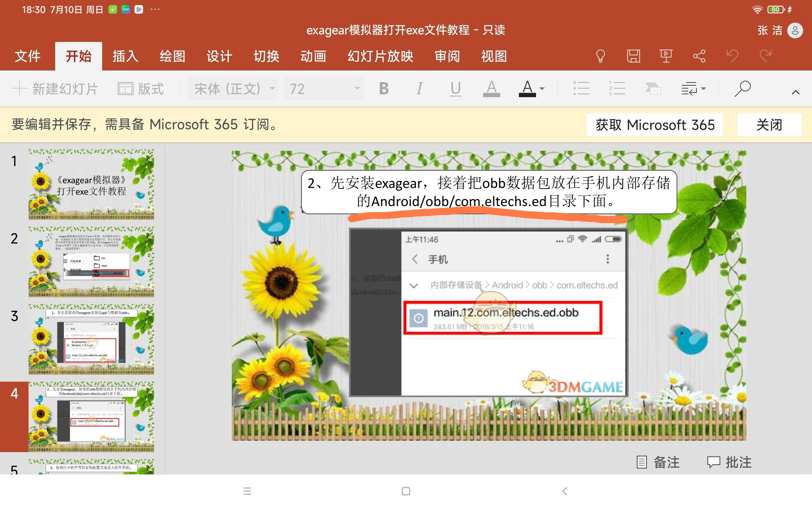Open the 批注 comments pane

[730, 462]
